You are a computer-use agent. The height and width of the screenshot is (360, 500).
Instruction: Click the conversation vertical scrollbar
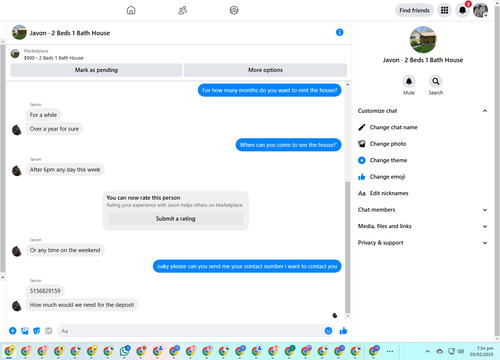pos(347,247)
